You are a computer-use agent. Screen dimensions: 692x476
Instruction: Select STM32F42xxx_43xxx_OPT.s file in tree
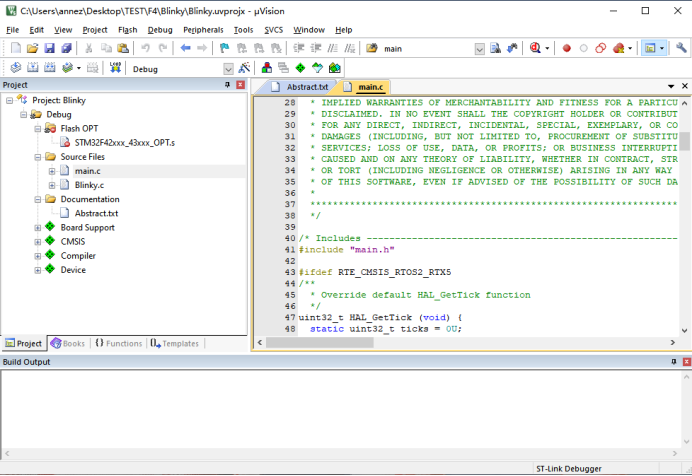coord(124,143)
